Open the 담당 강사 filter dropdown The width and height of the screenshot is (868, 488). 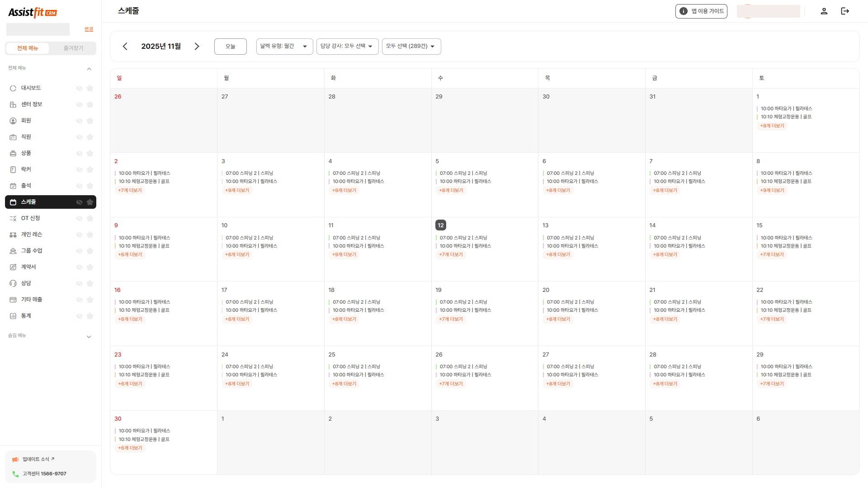(x=347, y=46)
